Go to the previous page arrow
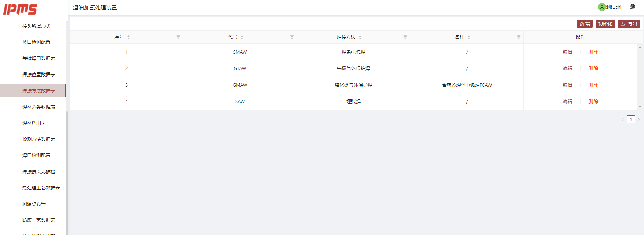Screen dimensions: 644x235 coord(623,120)
